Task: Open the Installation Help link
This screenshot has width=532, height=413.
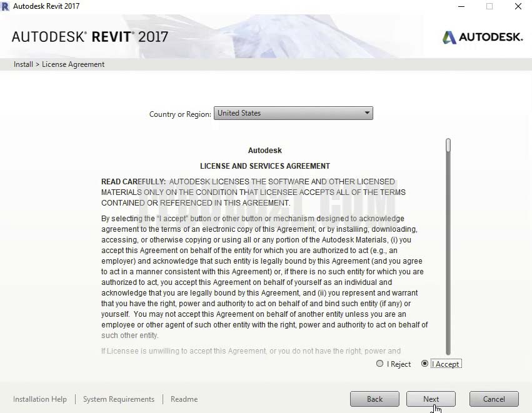Action: tap(40, 399)
